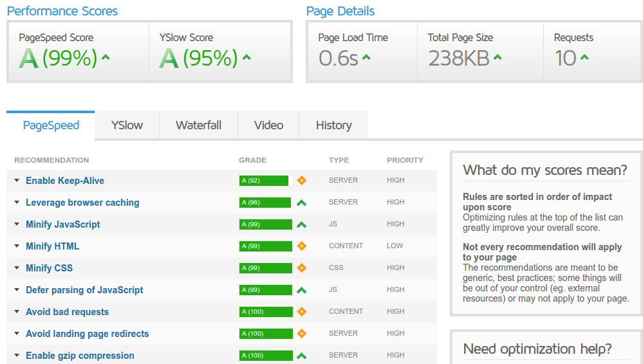The height and width of the screenshot is (364, 643).
Task: Select the PageSpeed tab
Action: click(x=51, y=125)
